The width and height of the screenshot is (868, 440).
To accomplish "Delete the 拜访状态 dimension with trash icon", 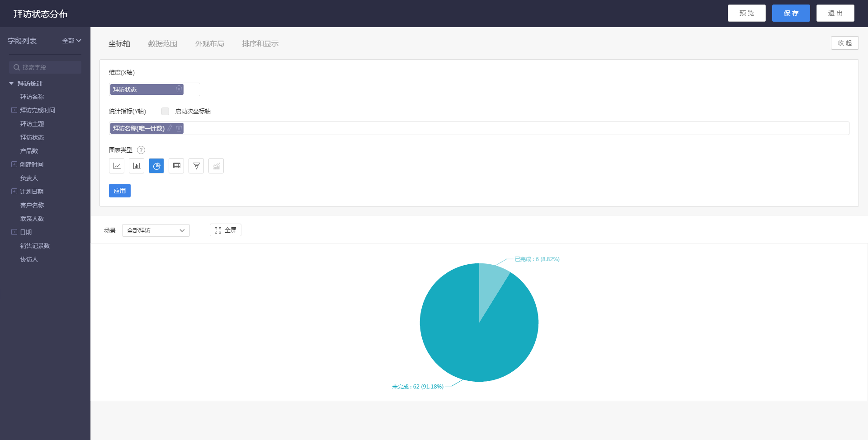I will 179,89.
